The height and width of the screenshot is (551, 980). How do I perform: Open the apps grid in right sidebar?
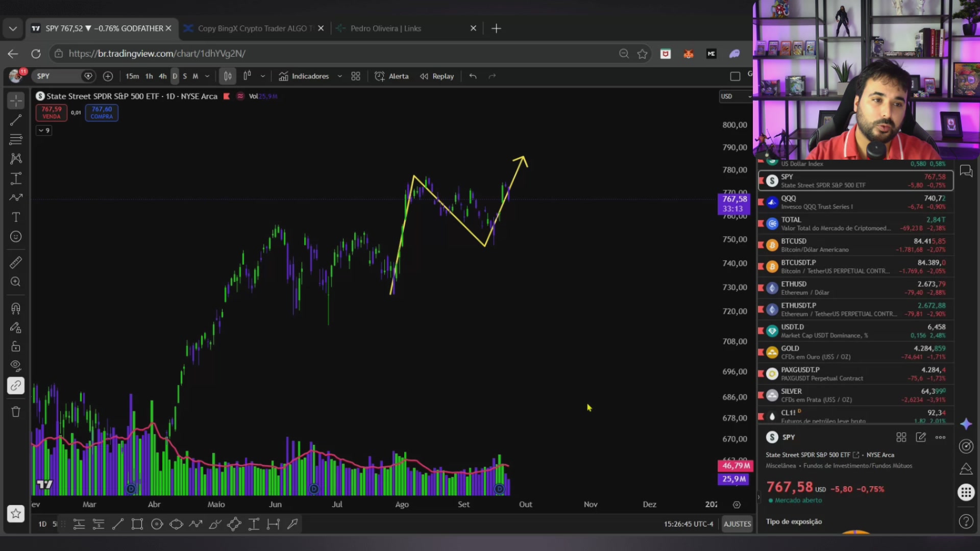pyautogui.click(x=966, y=492)
